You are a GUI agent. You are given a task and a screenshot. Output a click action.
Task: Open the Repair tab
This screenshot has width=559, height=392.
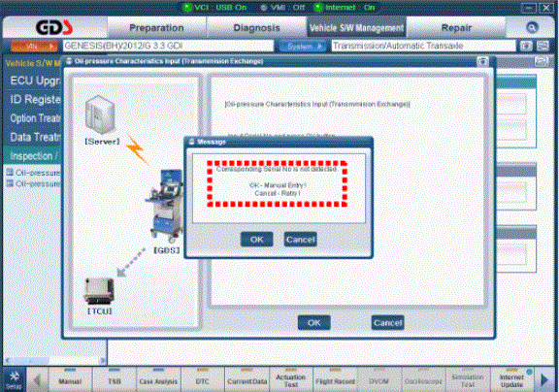tap(456, 27)
